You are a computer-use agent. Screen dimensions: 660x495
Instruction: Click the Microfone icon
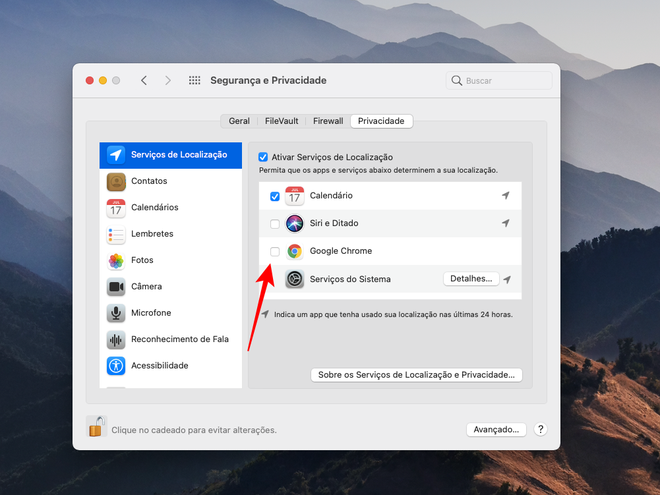(x=116, y=314)
